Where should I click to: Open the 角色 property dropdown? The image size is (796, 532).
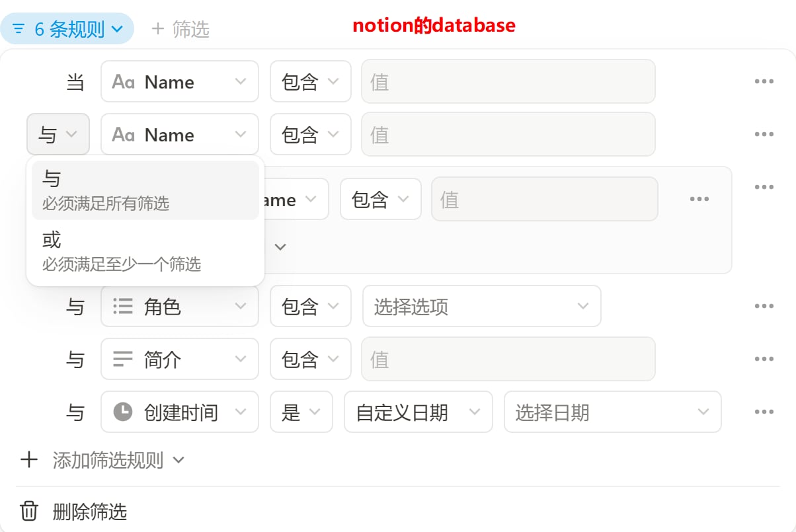coord(179,306)
